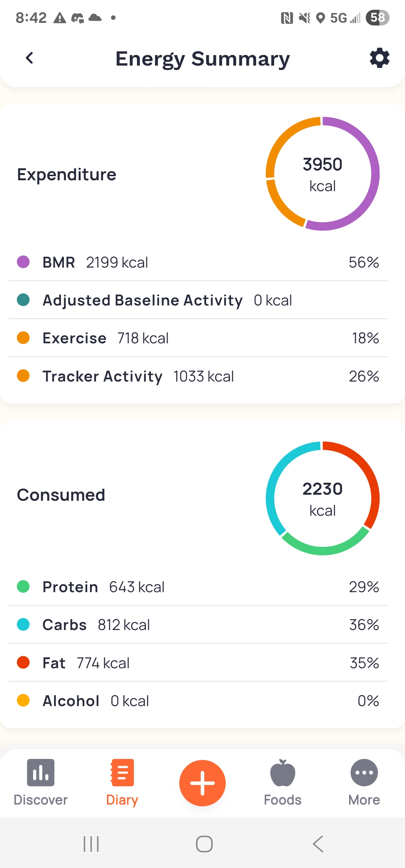The width and height of the screenshot is (405, 868).
Task: Open the Discover chart icon
Action: tap(40, 773)
